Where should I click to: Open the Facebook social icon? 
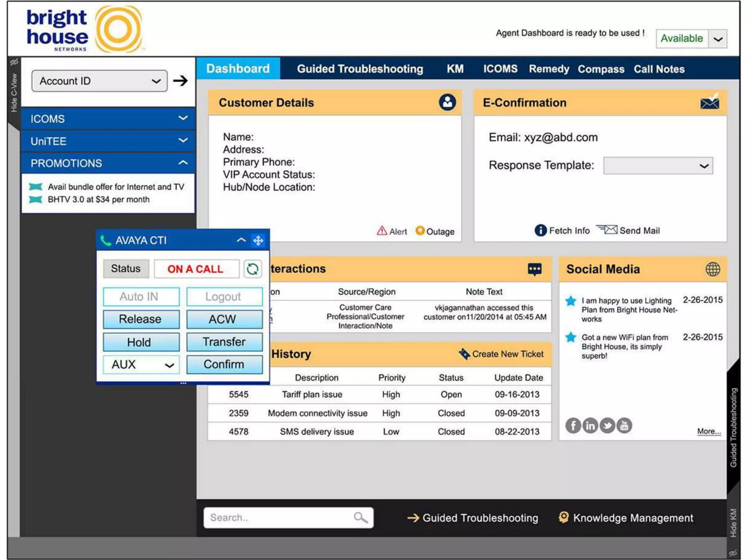pyautogui.click(x=573, y=425)
